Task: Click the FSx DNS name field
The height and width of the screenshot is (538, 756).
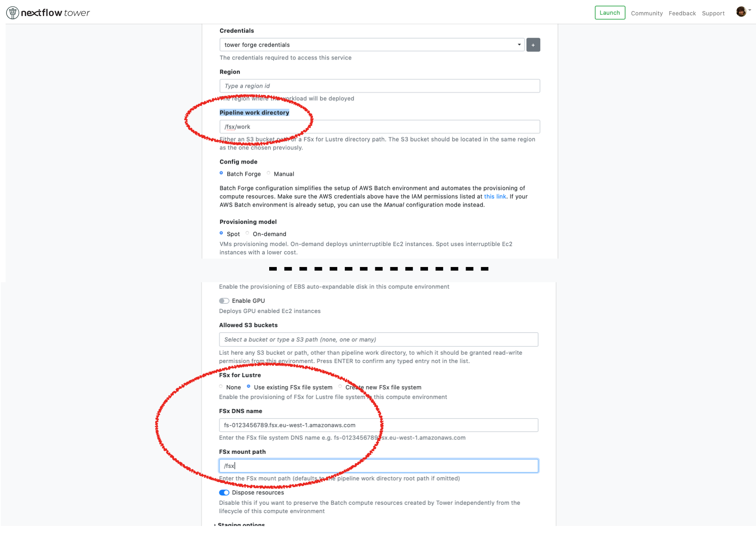Action: click(378, 425)
